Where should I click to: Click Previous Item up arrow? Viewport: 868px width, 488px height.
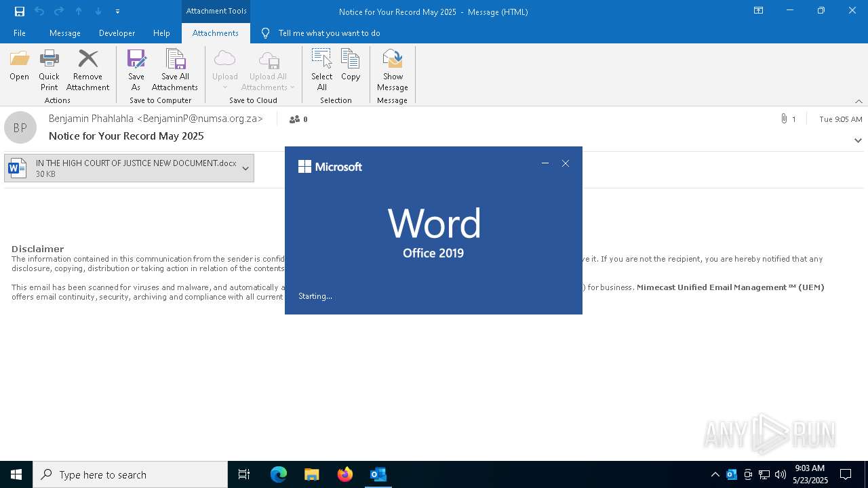pyautogui.click(x=79, y=11)
